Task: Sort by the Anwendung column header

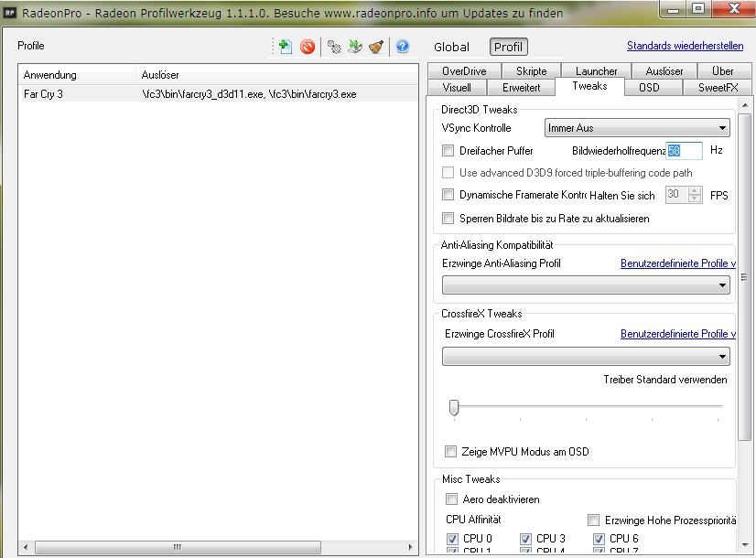Action: coord(77,75)
